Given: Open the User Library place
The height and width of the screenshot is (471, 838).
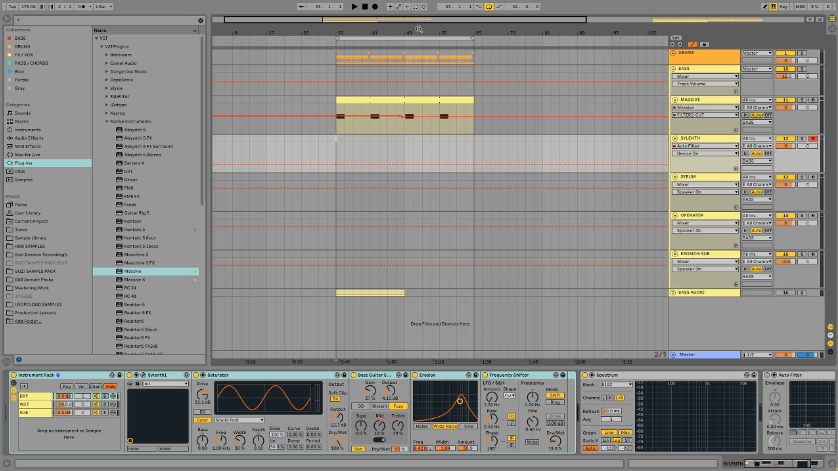Looking at the screenshot, I should pyautogui.click(x=27, y=213).
